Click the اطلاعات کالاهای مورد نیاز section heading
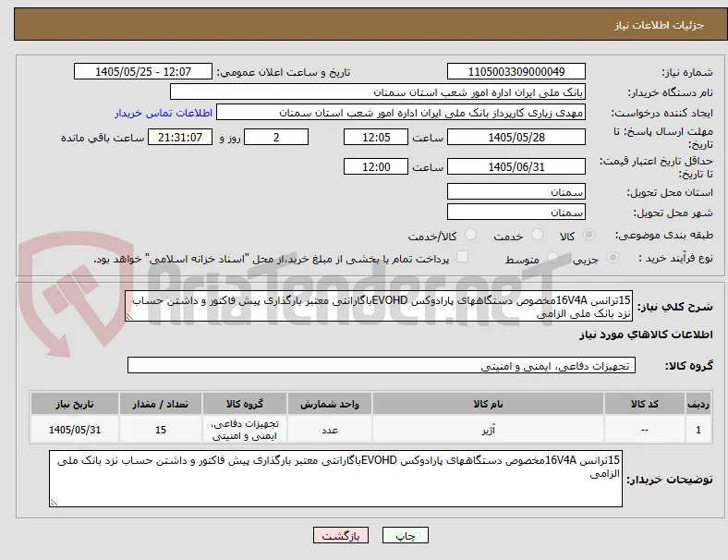Image resolution: width=728 pixels, height=560 pixels. click(x=646, y=335)
